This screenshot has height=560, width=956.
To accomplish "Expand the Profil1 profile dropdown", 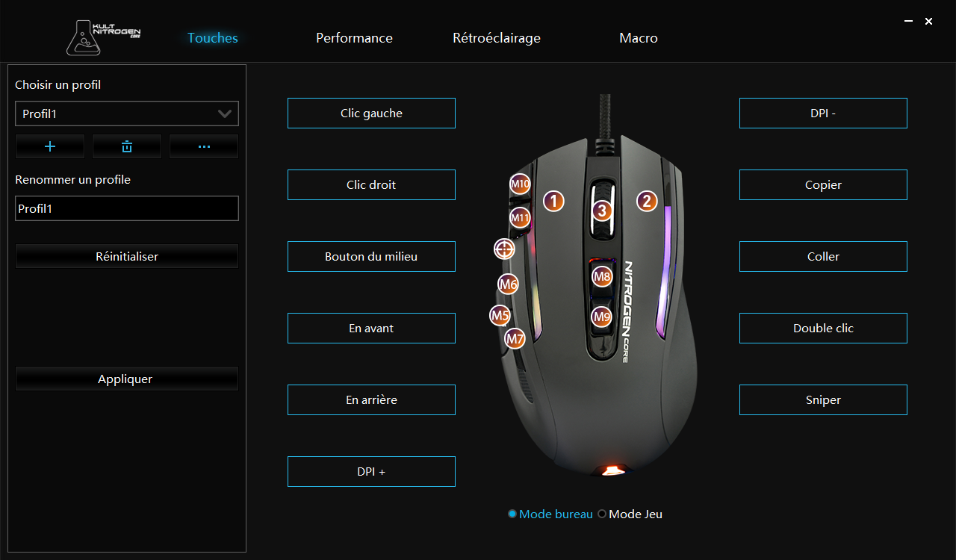I will tap(127, 113).
